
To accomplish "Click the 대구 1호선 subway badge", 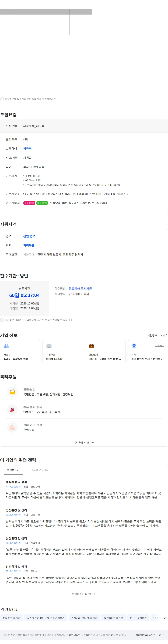I will [x=29, y=203].
